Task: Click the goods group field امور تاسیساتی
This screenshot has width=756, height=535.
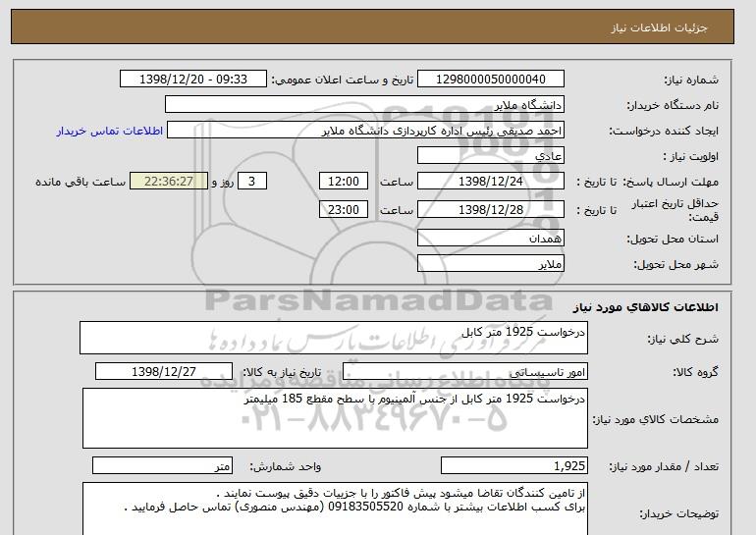Action: click(x=464, y=372)
